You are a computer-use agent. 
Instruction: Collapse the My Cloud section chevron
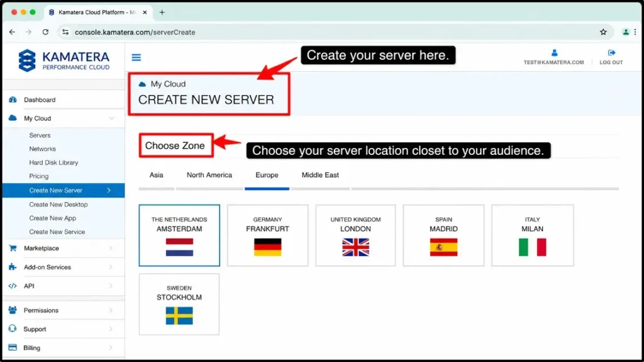pos(111,118)
